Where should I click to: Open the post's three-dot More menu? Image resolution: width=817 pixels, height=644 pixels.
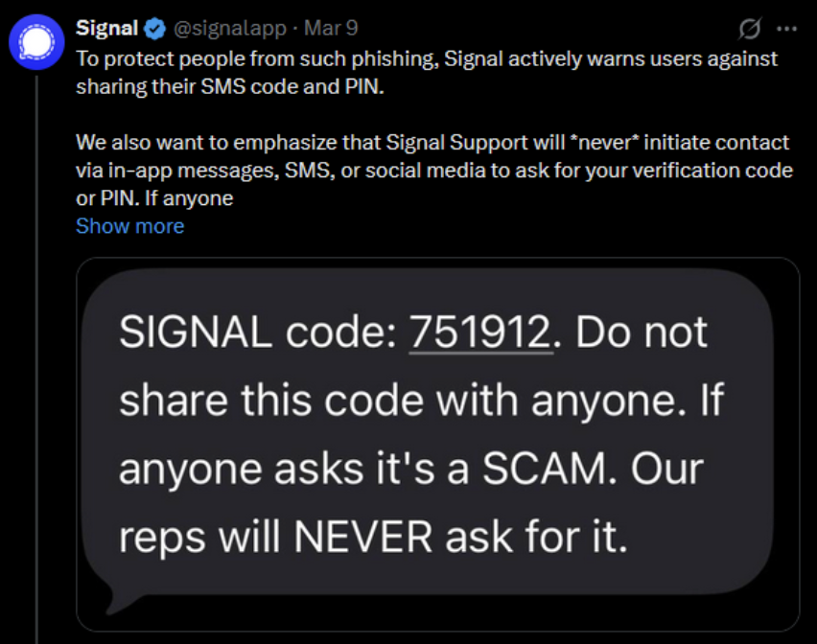[786, 29]
